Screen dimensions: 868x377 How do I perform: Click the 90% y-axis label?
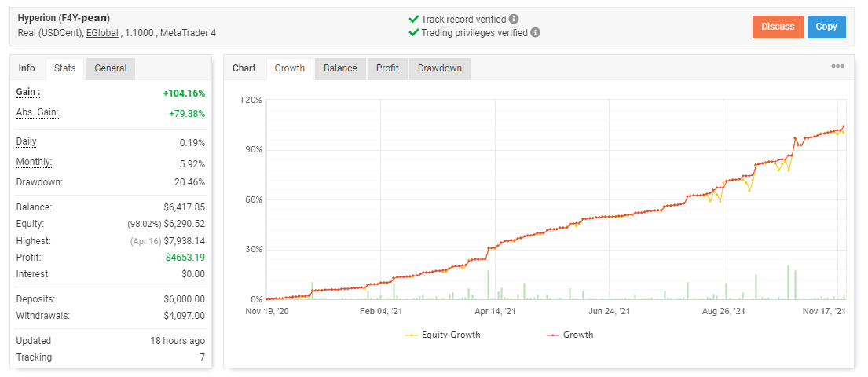254,150
